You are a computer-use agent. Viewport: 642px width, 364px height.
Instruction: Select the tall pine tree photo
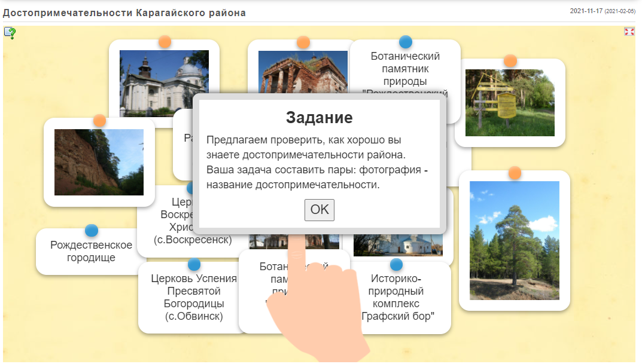[514, 240]
